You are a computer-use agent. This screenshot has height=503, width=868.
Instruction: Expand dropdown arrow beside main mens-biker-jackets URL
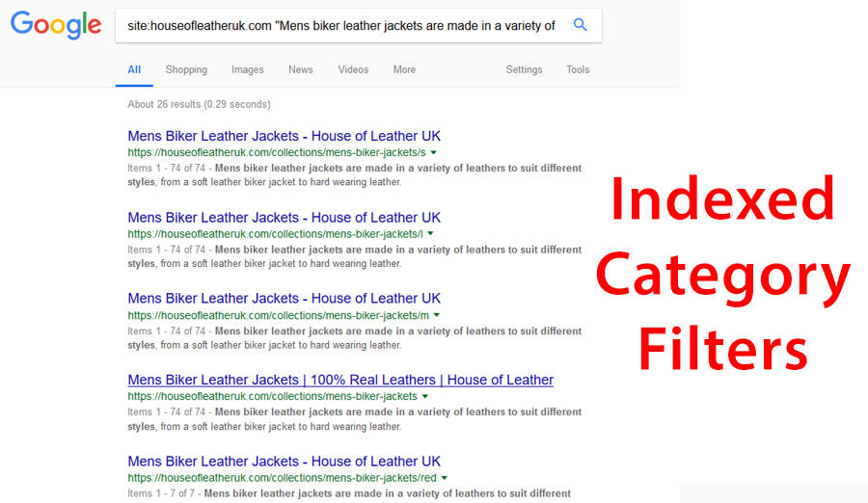tap(425, 396)
